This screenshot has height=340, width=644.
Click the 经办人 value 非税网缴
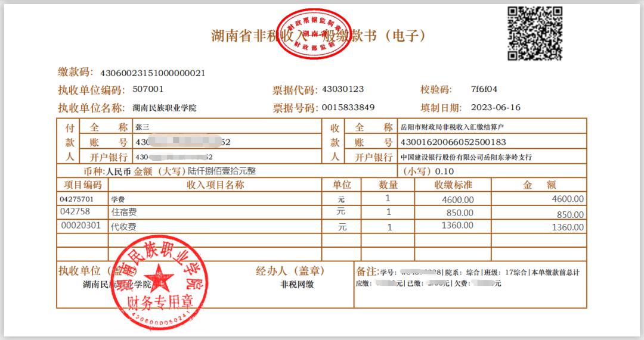pos(297,284)
